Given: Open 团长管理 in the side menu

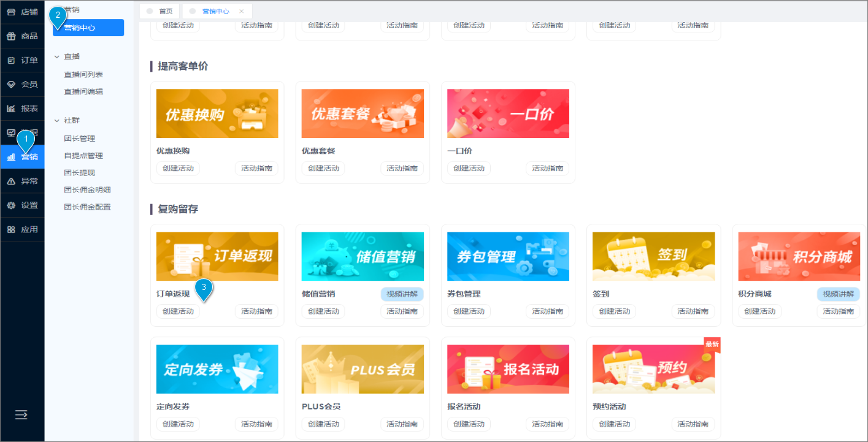Looking at the screenshot, I should (80, 139).
